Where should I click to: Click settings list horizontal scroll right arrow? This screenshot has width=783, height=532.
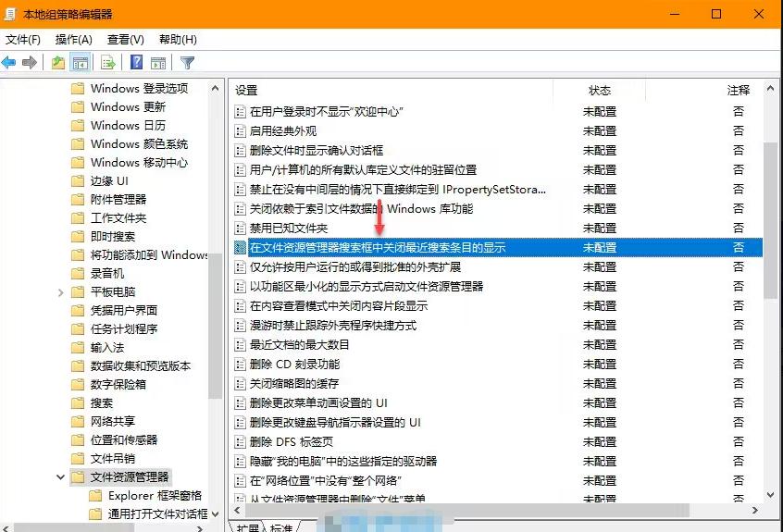pos(755,511)
